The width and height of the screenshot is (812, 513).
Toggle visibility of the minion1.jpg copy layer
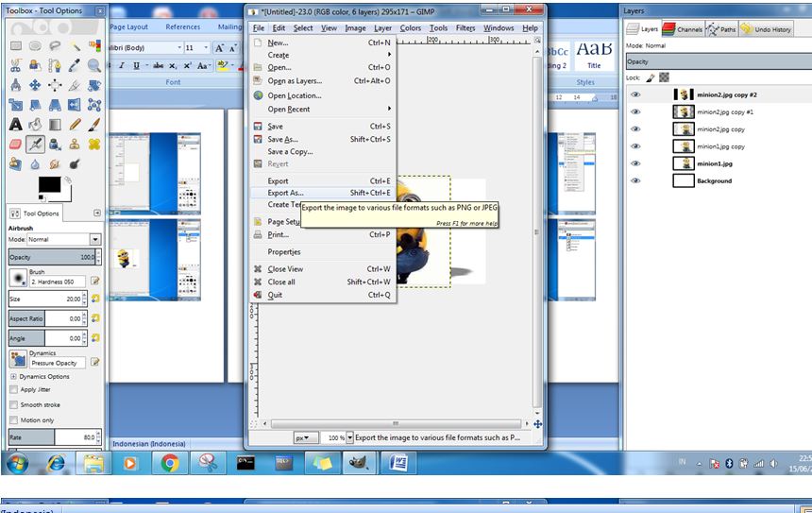(x=635, y=146)
